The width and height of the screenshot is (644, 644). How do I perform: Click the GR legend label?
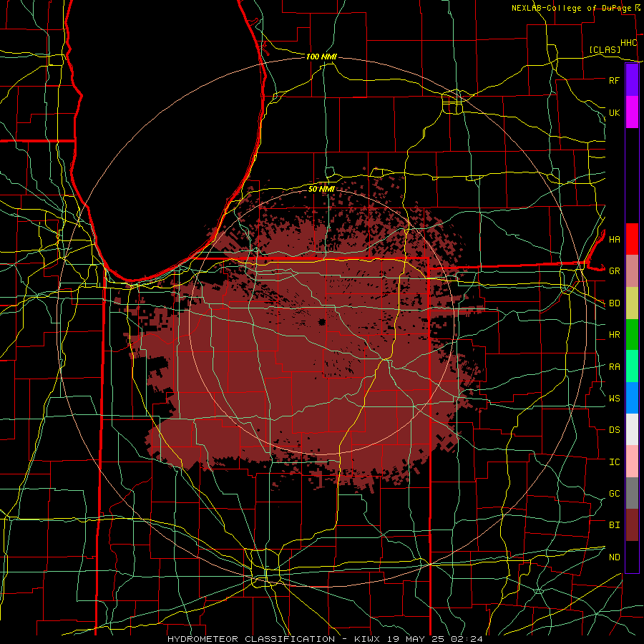tap(614, 271)
